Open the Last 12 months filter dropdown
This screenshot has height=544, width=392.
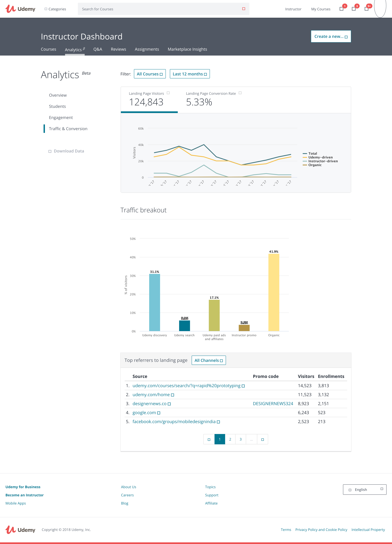coord(190,74)
